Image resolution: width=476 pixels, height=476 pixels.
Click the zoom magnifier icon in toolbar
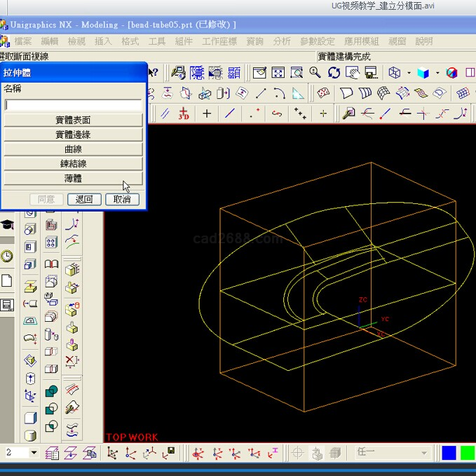point(315,72)
